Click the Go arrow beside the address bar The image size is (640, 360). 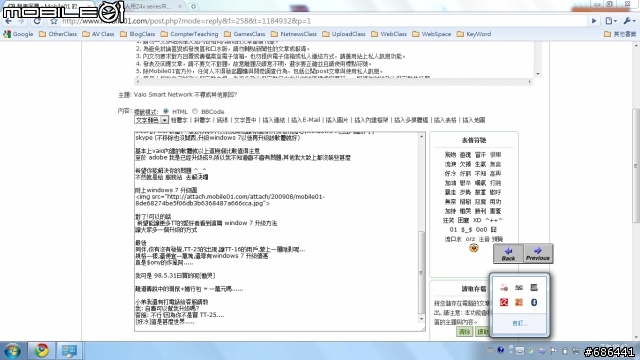click(x=594, y=21)
